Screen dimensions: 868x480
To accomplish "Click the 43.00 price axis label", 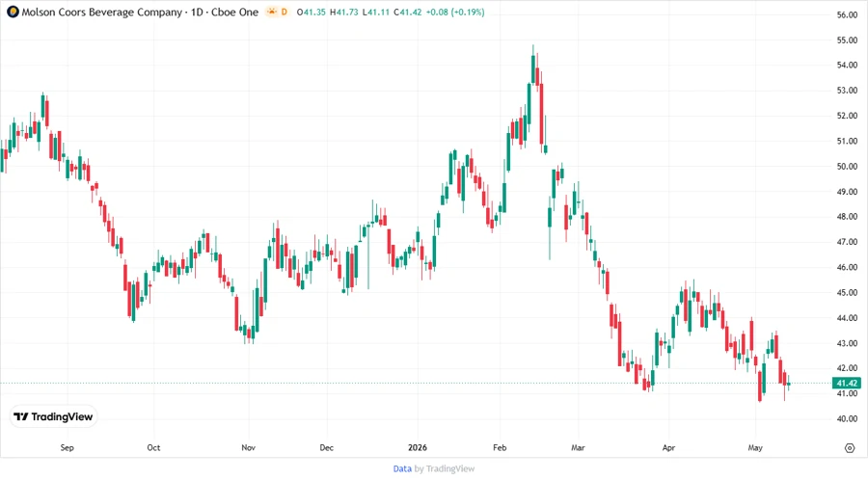I will coord(847,343).
